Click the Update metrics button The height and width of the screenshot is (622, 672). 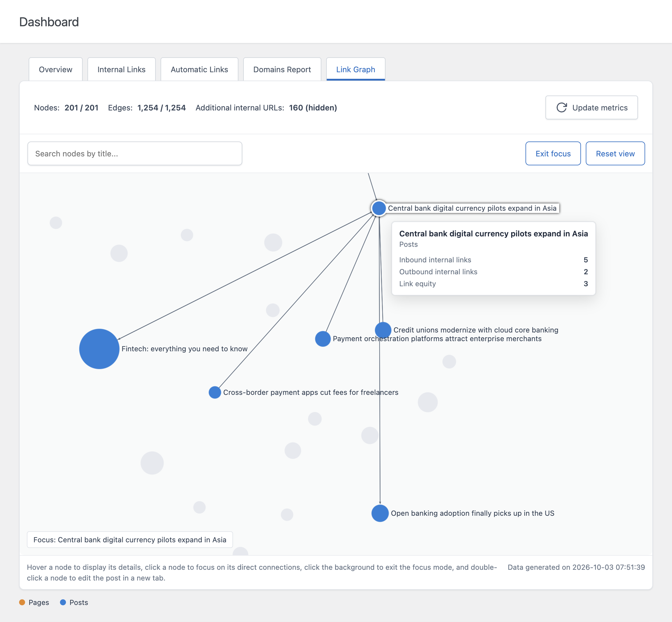[x=591, y=108]
